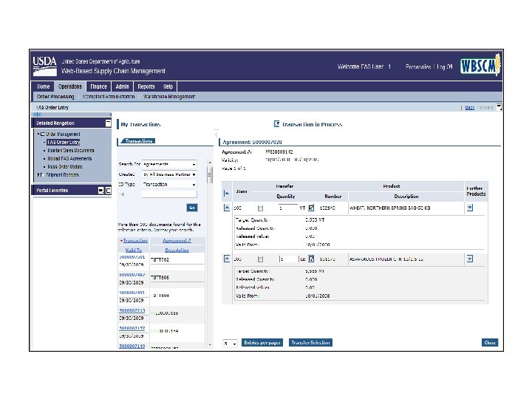Click the Back link

pyautogui.click(x=470, y=108)
